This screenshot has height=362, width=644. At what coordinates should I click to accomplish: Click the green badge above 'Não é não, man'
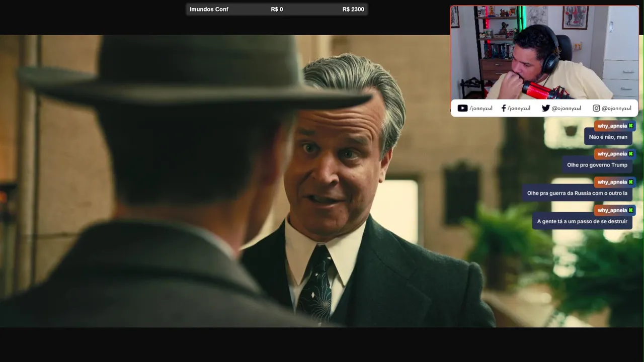point(631,126)
